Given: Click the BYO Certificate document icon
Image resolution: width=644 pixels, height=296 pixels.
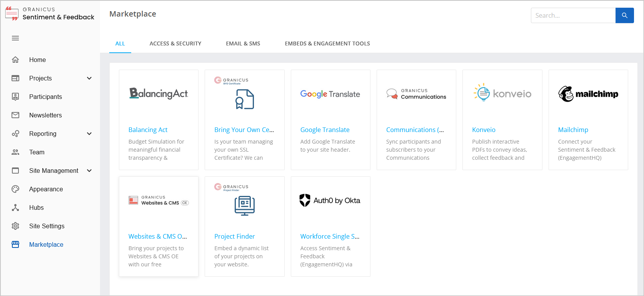Looking at the screenshot, I should (245, 99).
